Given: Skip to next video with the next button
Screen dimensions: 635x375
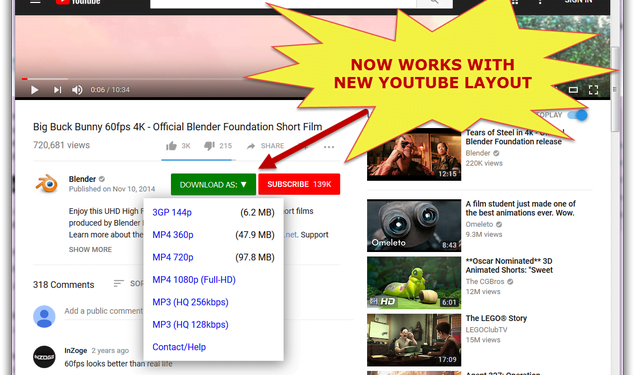Looking at the screenshot, I should (57, 89).
